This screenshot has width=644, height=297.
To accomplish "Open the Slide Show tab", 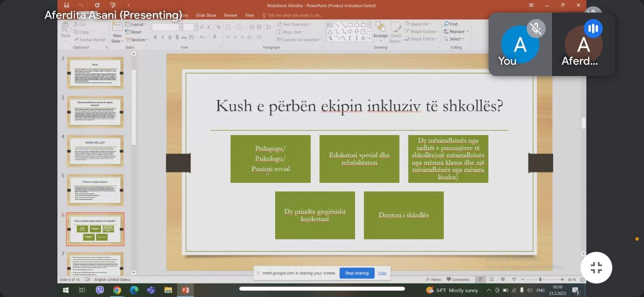I will [206, 15].
